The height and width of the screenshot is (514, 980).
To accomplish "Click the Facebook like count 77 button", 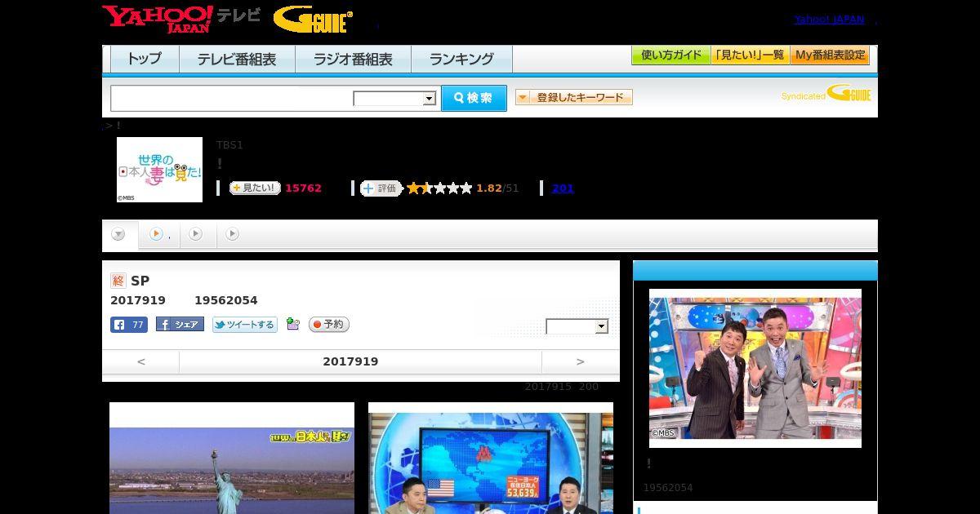I will coord(129,325).
